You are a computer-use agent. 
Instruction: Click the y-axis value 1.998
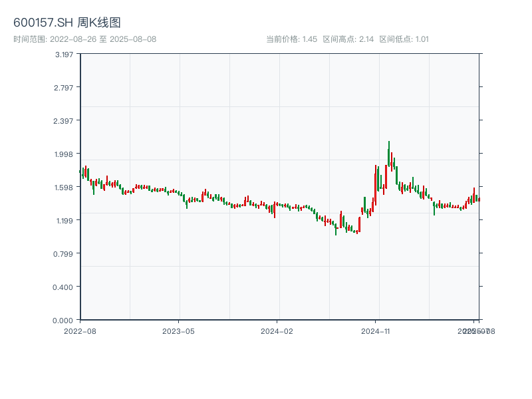[x=64, y=154]
